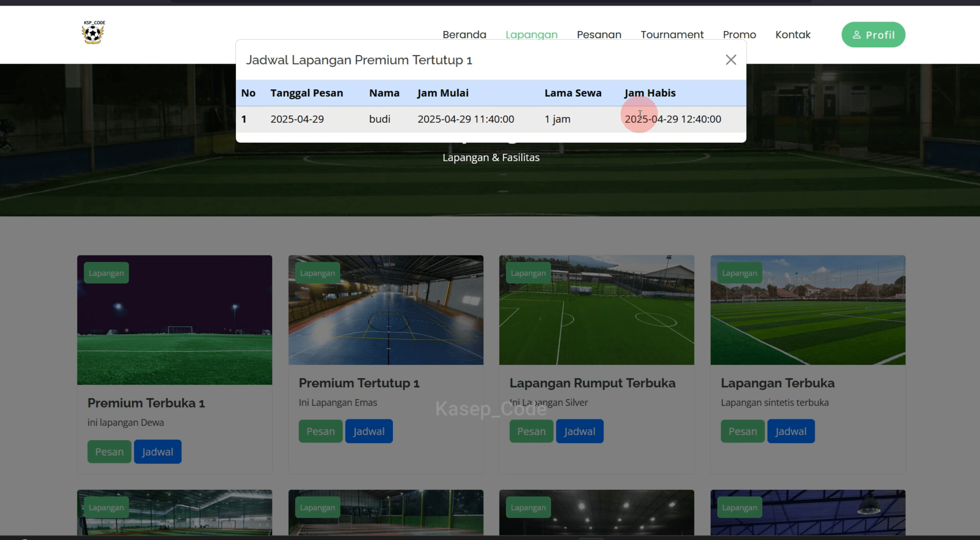Click the '1 jam' duration cell
Screen dimensions: 980x540
(x=557, y=119)
